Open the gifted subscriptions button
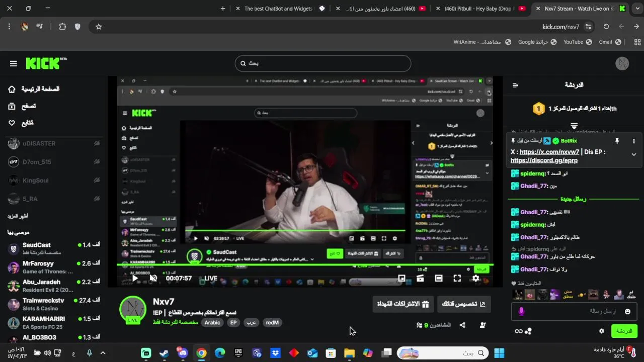The image size is (644, 362). click(x=403, y=304)
